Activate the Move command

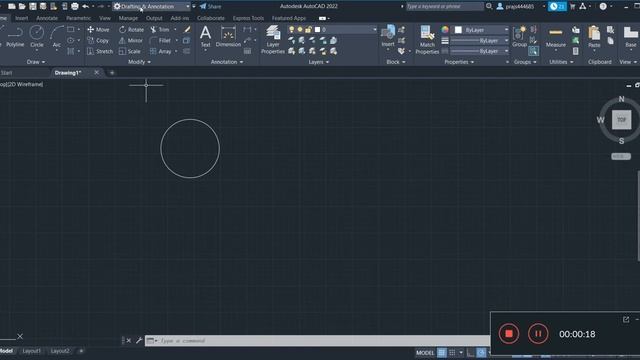[x=98, y=29]
